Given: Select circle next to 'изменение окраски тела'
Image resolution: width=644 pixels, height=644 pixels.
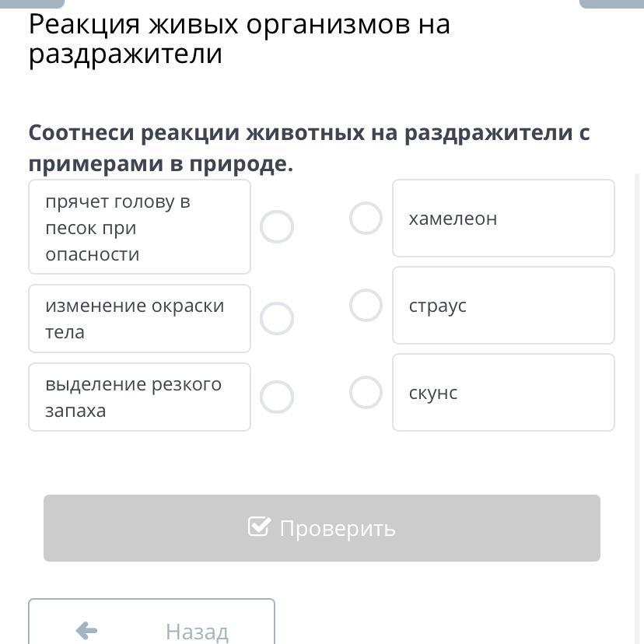Looking at the screenshot, I should click(x=277, y=319).
